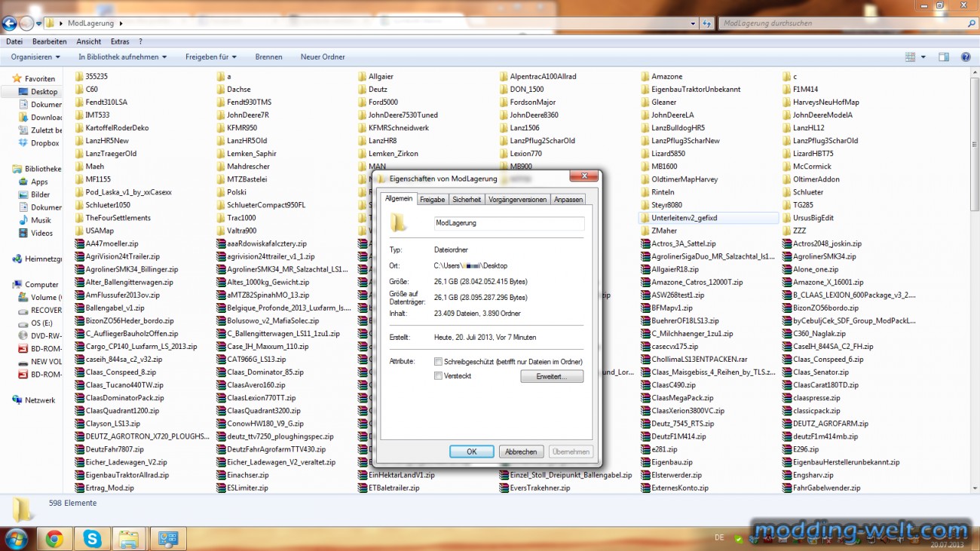Expand the address bar history dropdown
Viewport: 980px width, 551px height.
tap(694, 23)
